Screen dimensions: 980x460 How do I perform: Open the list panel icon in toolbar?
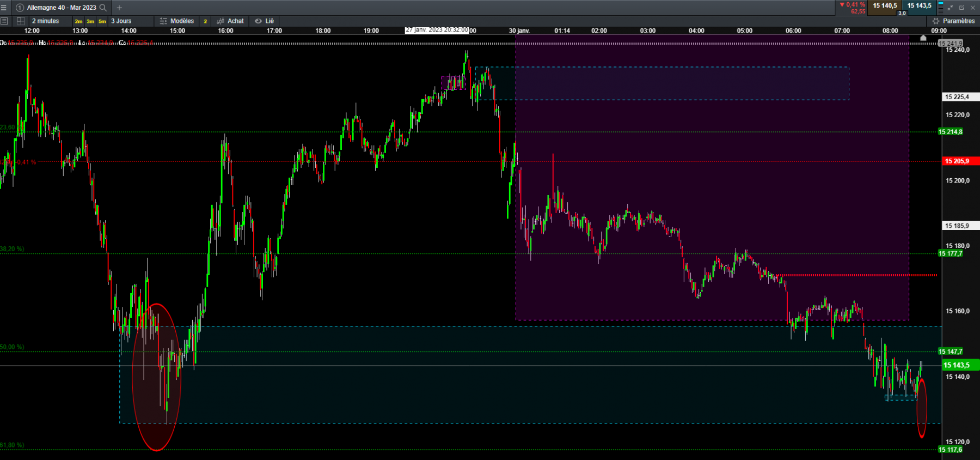point(4,21)
